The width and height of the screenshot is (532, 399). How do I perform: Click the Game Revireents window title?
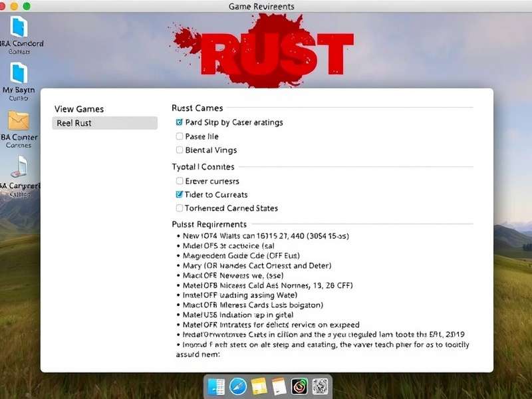261,7
